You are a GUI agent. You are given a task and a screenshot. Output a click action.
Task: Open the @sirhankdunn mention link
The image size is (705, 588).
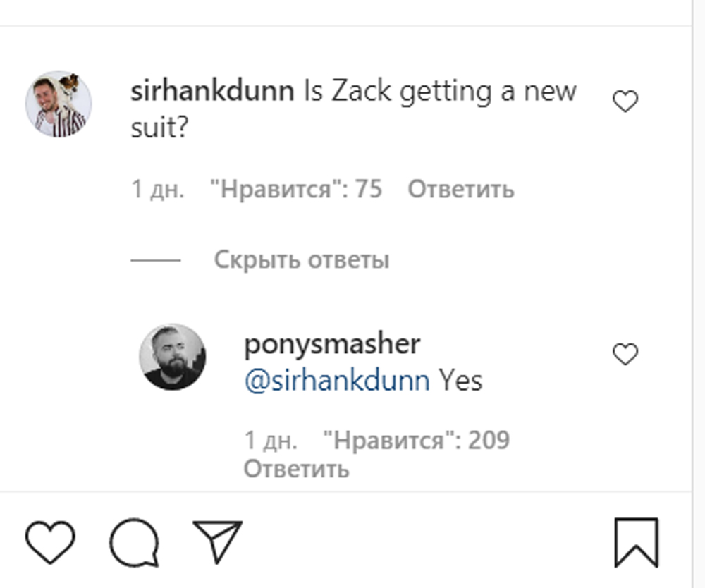coord(336,381)
